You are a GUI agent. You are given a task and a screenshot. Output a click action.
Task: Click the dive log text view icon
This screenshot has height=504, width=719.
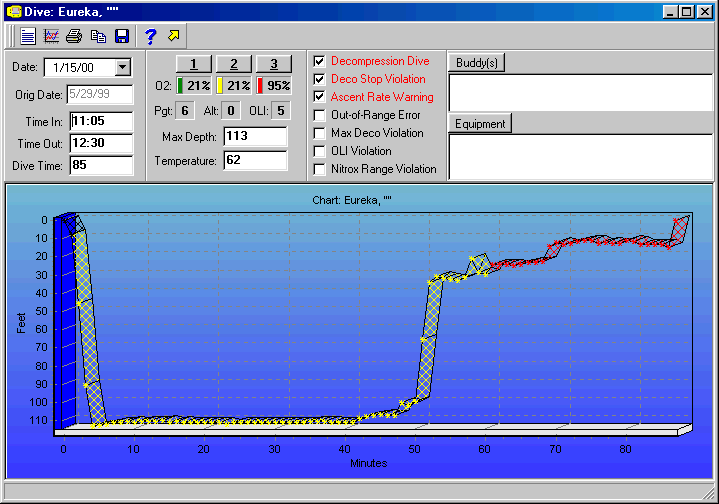coord(28,36)
